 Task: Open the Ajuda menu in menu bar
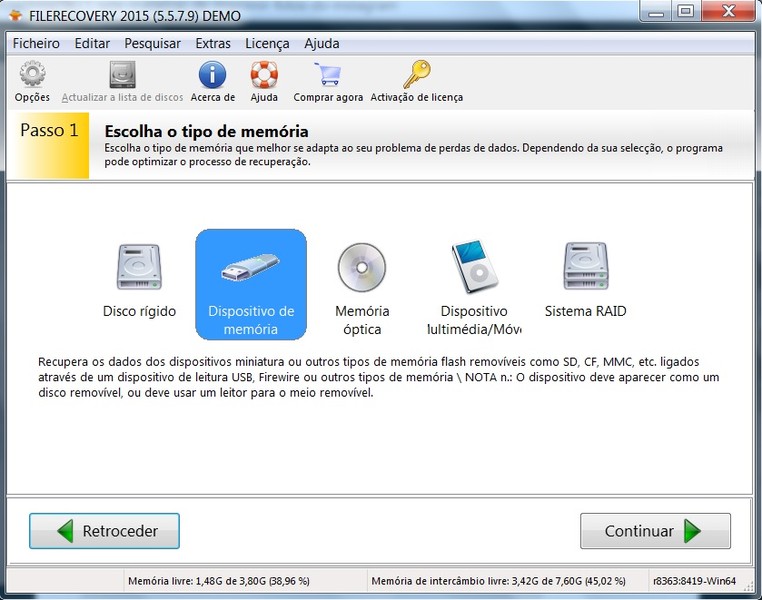(322, 43)
